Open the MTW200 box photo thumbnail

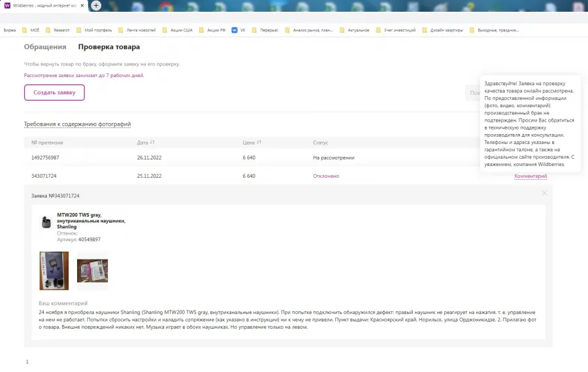click(54, 271)
